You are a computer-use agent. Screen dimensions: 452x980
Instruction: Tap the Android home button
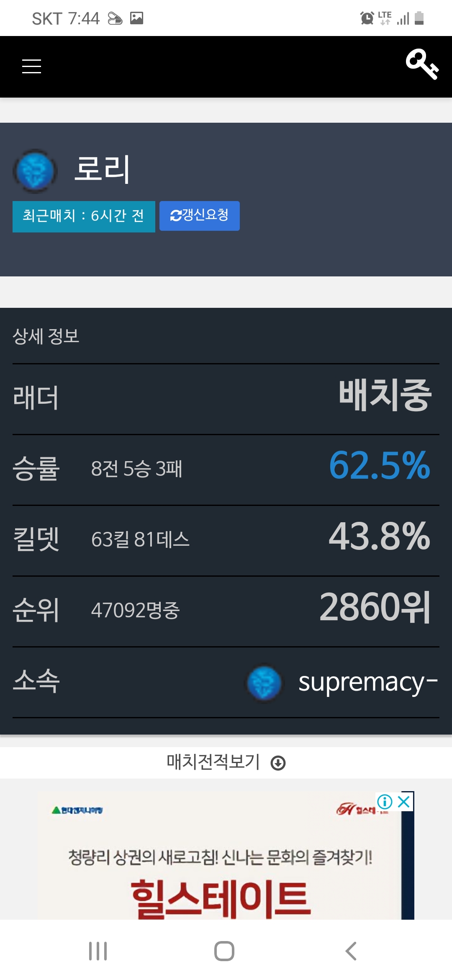(x=224, y=951)
